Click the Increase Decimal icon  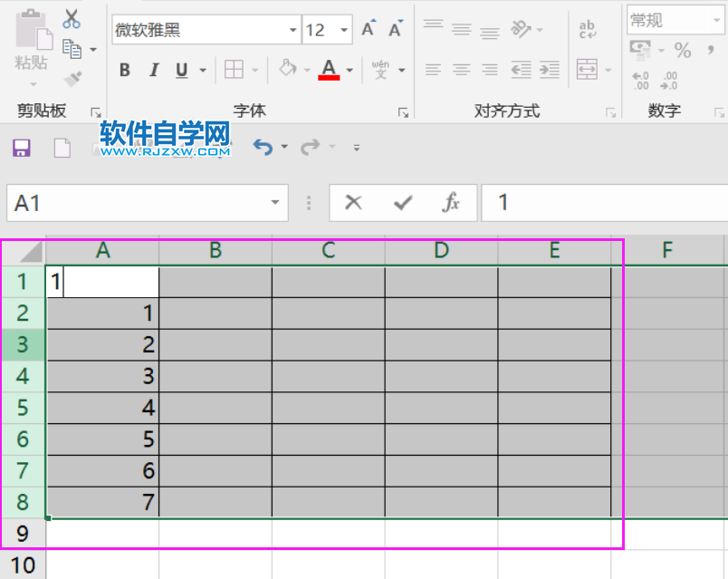tap(640, 80)
